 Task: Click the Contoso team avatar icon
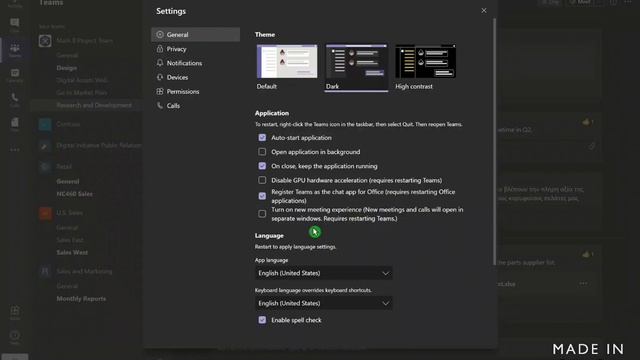click(45, 124)
